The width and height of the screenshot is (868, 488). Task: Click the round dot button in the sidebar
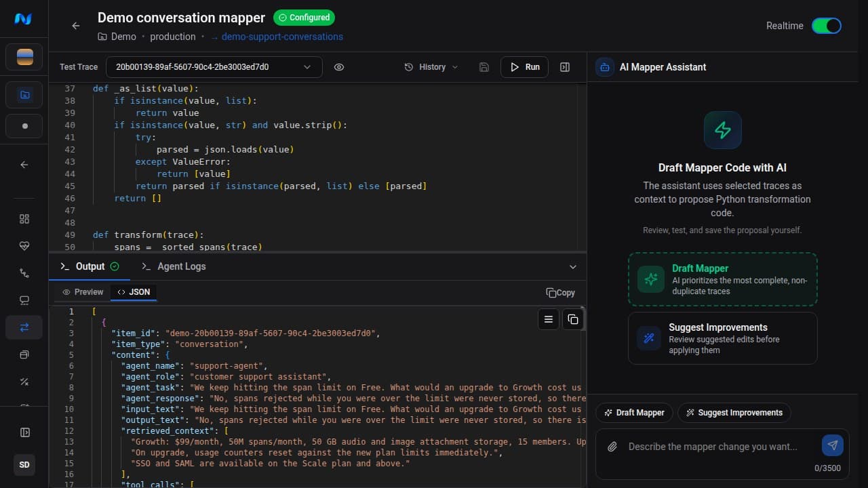[x=24, y=126]
